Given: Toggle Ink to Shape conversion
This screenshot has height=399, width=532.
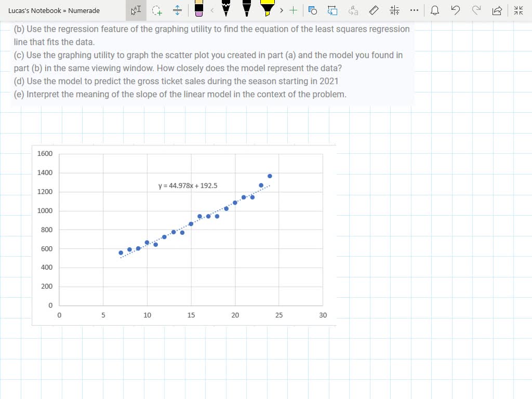Looking at the screenshot, I should [332, 10].
